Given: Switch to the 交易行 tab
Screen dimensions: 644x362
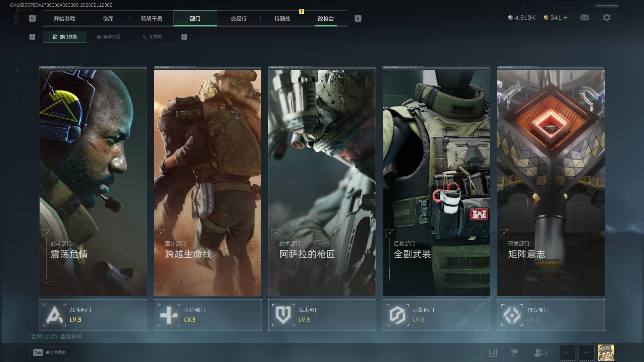Looking at the screenshot, I should pyautogui.click(x=238, y=19).
